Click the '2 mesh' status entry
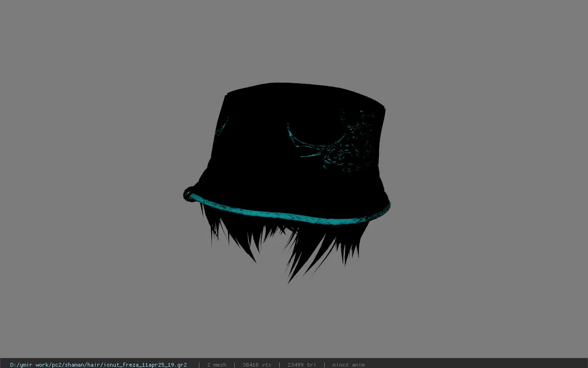The width and height of the screenshot is (588, 368). coord(216,365)
